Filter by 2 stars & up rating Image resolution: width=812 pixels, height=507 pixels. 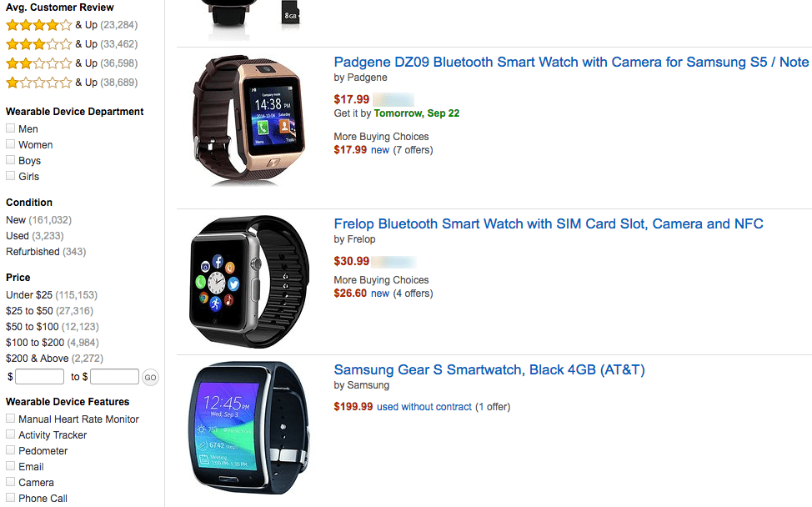[x=72, y=63]
